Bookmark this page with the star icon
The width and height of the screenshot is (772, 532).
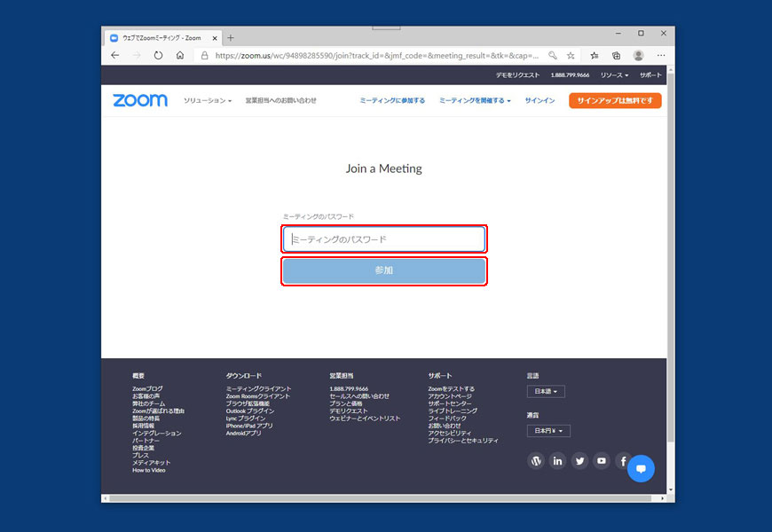[x=571, y=56]
